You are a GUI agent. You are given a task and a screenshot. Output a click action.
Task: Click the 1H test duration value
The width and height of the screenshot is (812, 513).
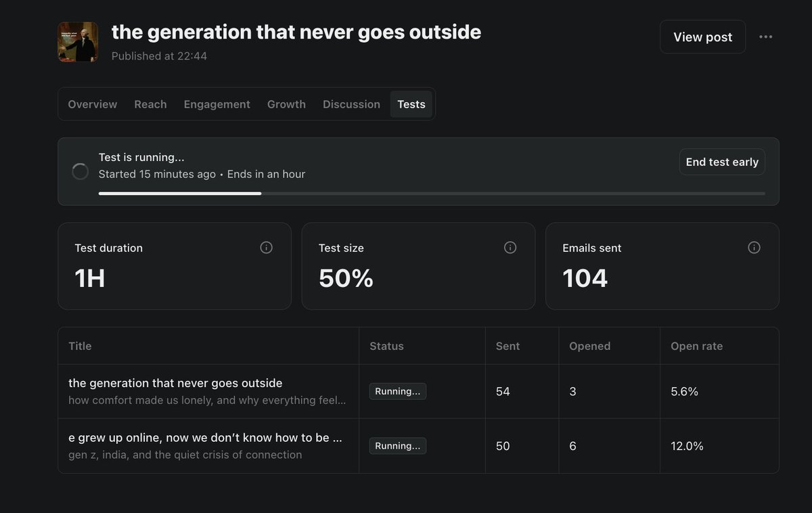click(x=90, y=278)
